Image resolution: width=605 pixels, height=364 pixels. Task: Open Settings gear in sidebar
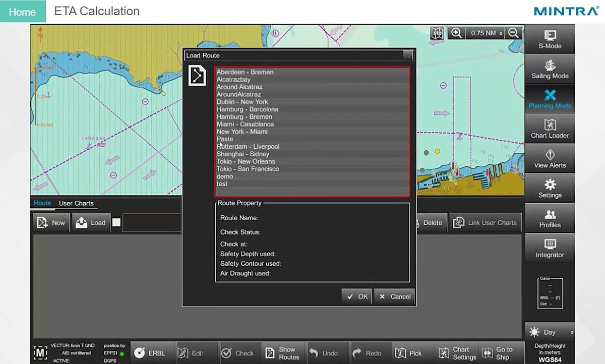(x=550, y=189)
